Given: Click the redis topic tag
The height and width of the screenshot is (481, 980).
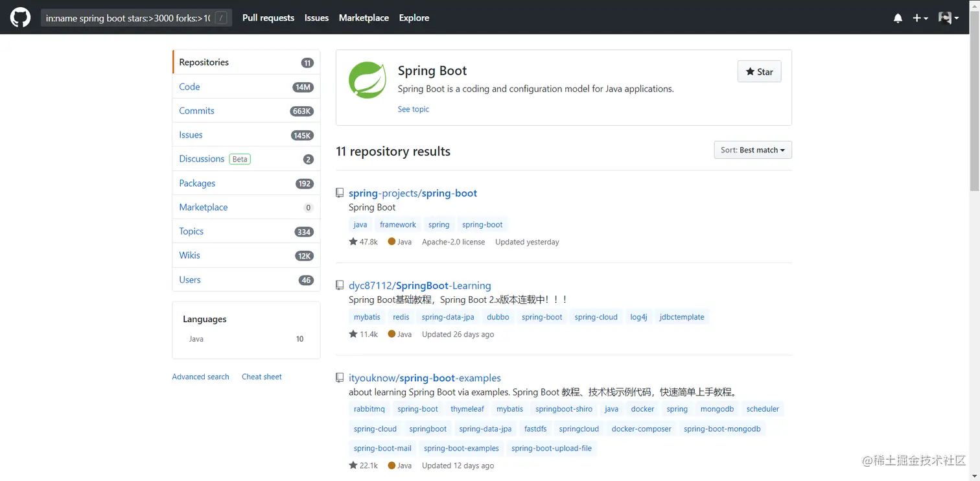Looking at the screenshot, I should coord(401,317).
